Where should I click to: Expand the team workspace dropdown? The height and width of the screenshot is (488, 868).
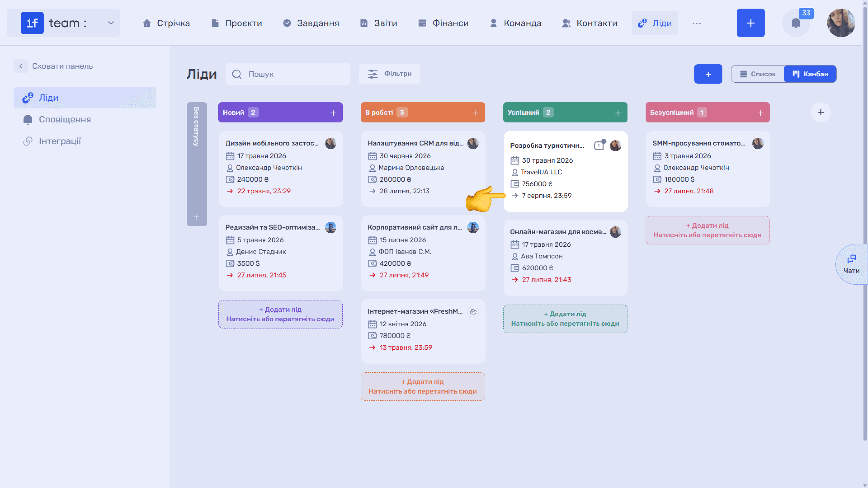(x=111, y=23)
